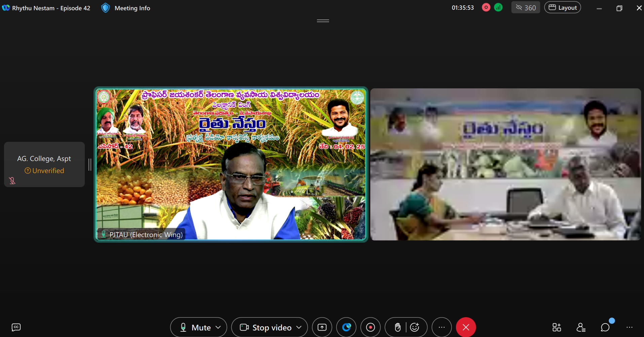Open More options ellipsis in control bar
644x337 pixels.
tap(442, 327)
